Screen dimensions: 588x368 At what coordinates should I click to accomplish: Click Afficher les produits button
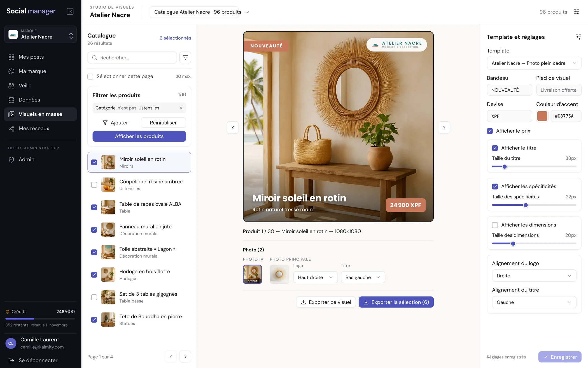coord(139,136)
